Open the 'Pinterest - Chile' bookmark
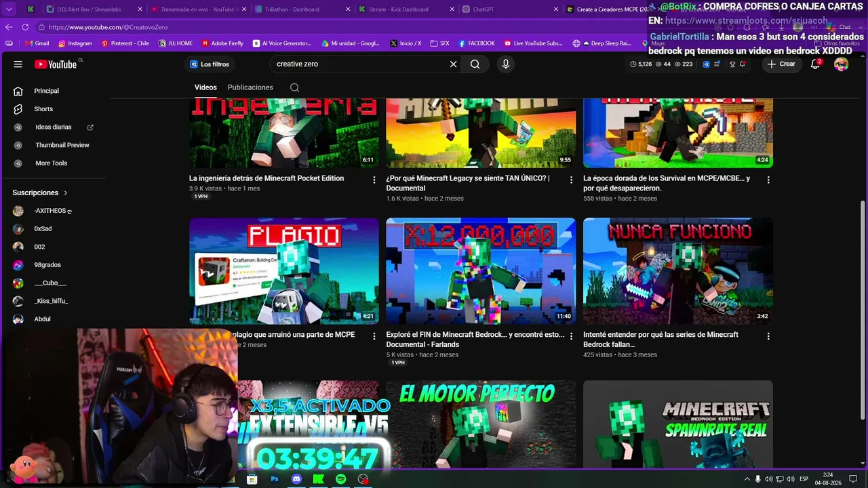This screenshot has height=488, width=868. click(x=125, y=43)
